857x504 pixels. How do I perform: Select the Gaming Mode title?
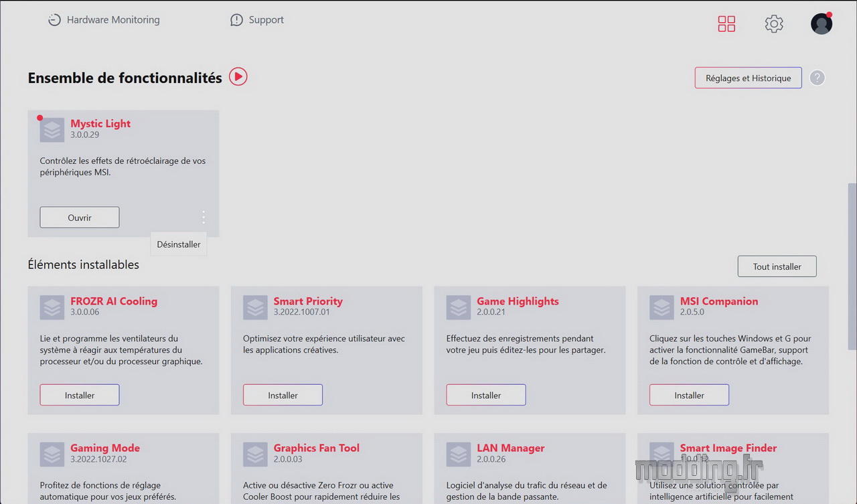point(105,448)
